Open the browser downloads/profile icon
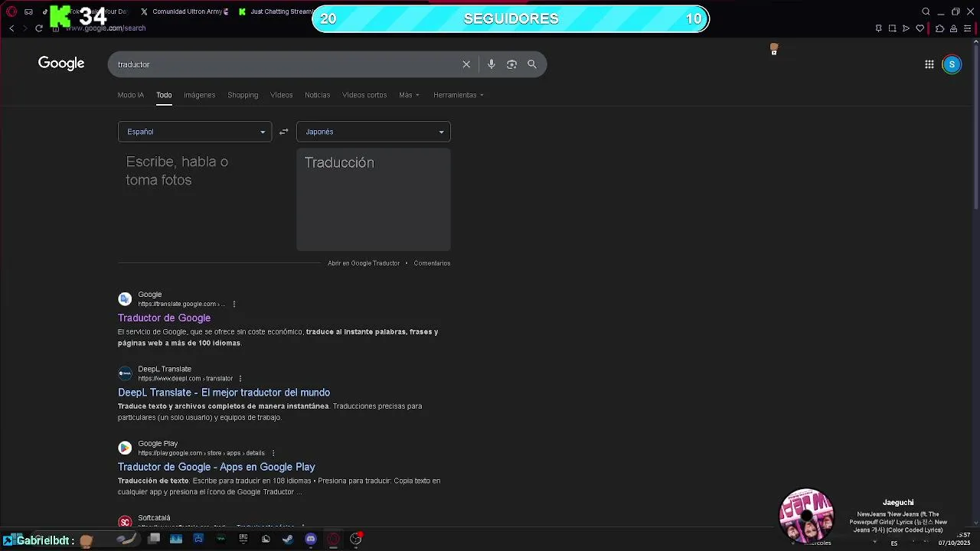 point(953,28)
